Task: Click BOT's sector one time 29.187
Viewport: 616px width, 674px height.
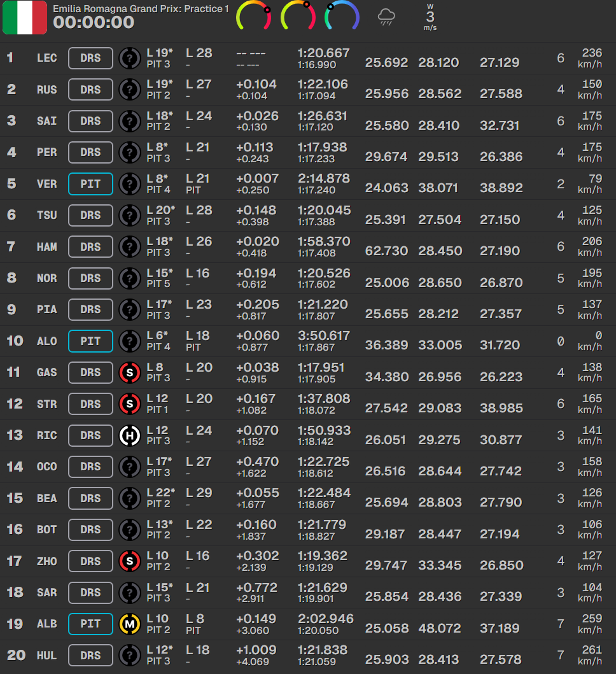Action: tap(385, 534)
